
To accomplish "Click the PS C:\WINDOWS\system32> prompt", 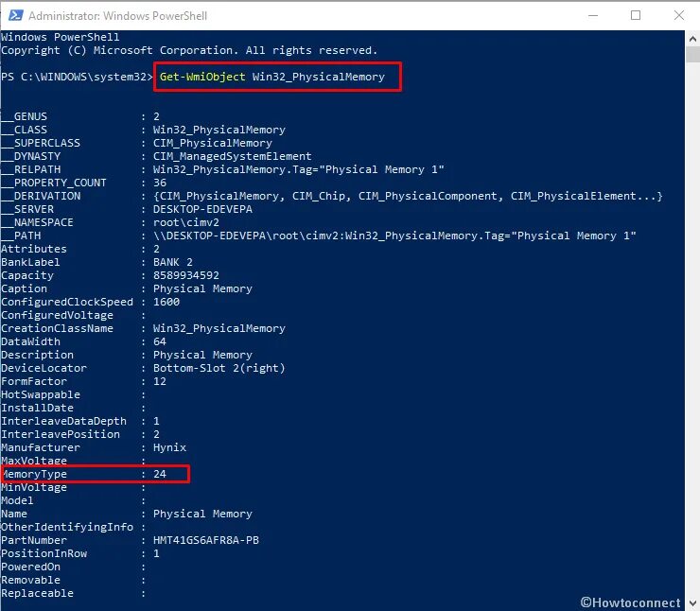I will tap(77, 77).
